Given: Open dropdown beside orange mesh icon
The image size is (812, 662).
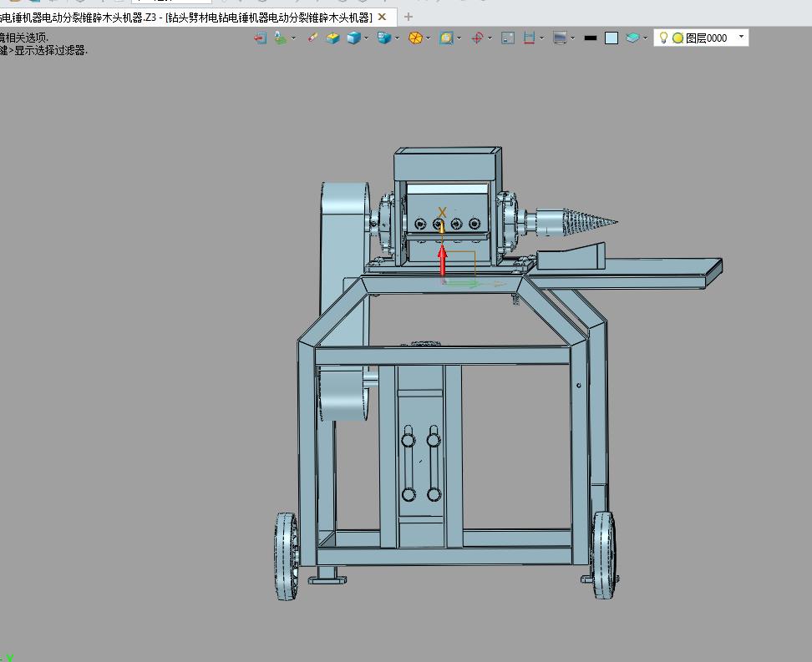Looking at the screenshot, I should pyautogui.click(x=429, y=38).
